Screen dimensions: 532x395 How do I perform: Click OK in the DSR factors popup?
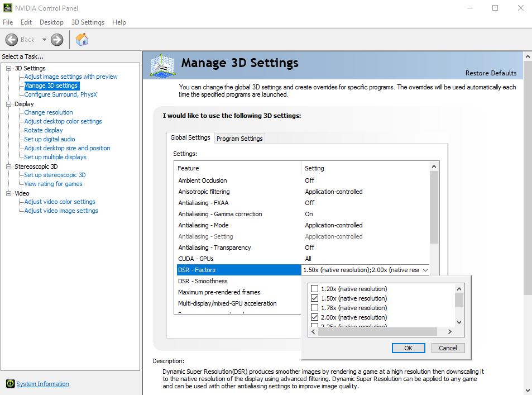point(408,348)
